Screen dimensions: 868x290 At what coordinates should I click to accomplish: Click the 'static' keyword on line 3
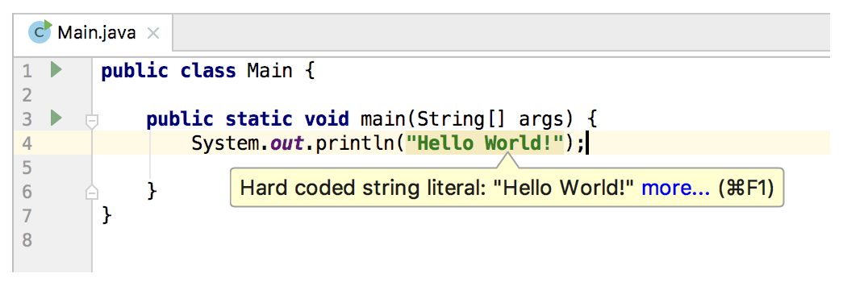[x=258, y=118]
